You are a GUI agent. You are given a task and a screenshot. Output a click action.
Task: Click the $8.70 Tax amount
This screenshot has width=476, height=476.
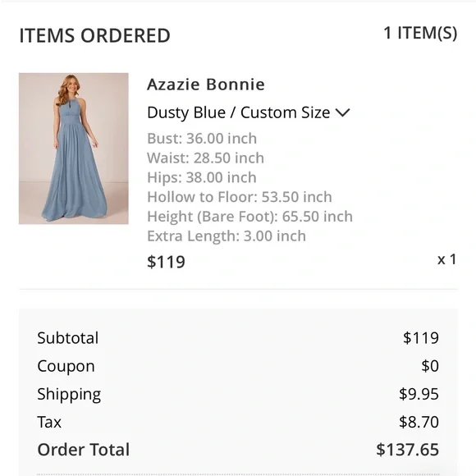[419, 422]
